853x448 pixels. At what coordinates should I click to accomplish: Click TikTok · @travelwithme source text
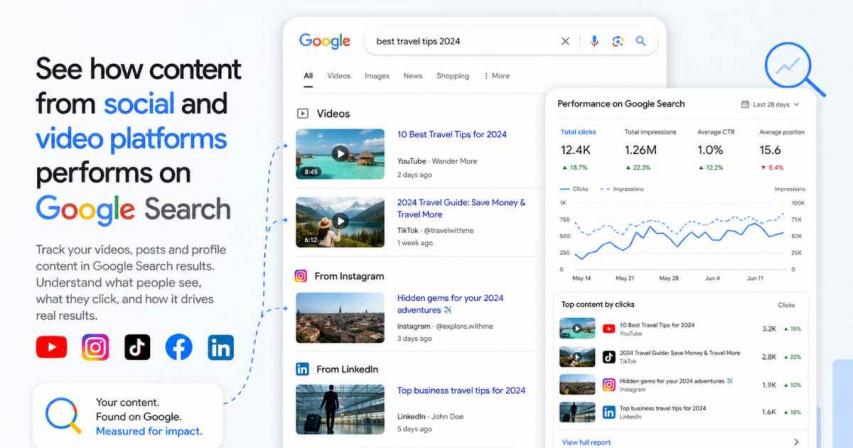point(435,231)
